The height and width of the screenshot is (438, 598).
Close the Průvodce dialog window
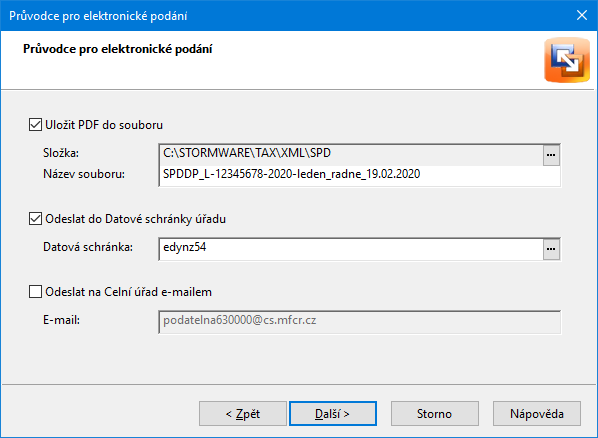582,15
